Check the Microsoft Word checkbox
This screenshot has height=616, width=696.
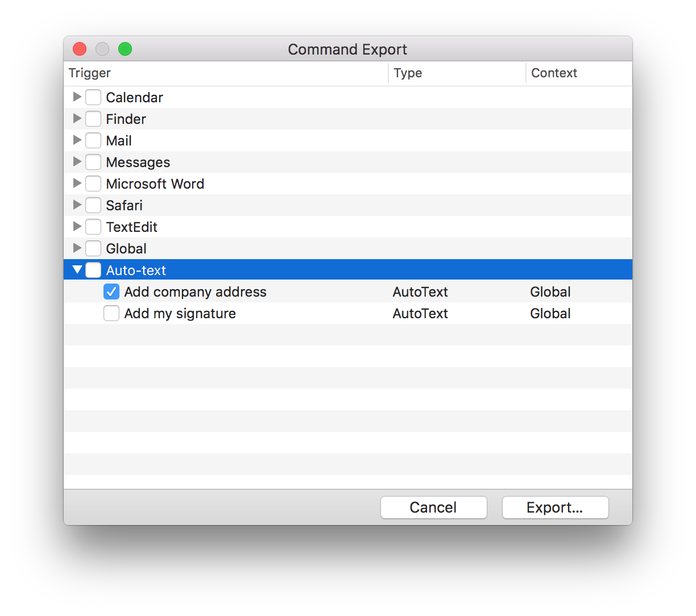[x=93, y=184]
